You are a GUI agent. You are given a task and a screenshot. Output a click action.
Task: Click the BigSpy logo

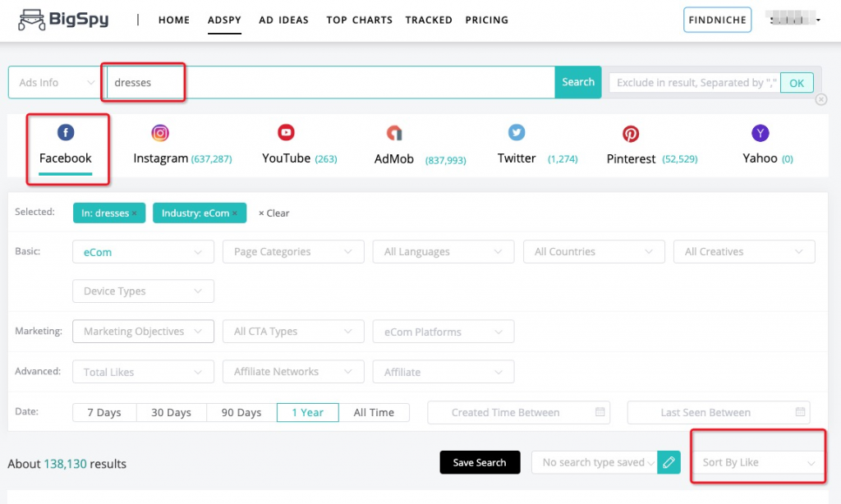pos(63,20)
